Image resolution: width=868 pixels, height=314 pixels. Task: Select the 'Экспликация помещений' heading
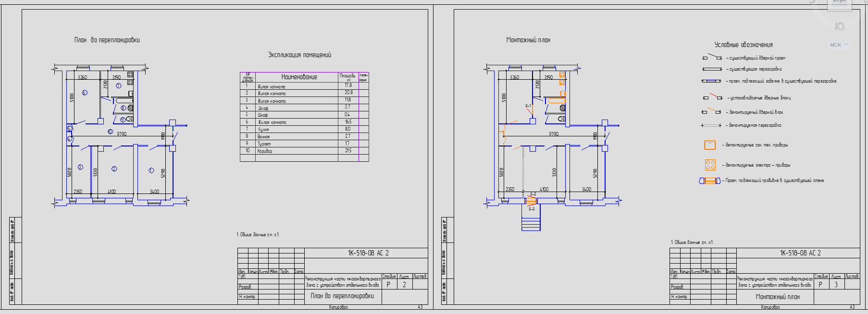(299, 55)
